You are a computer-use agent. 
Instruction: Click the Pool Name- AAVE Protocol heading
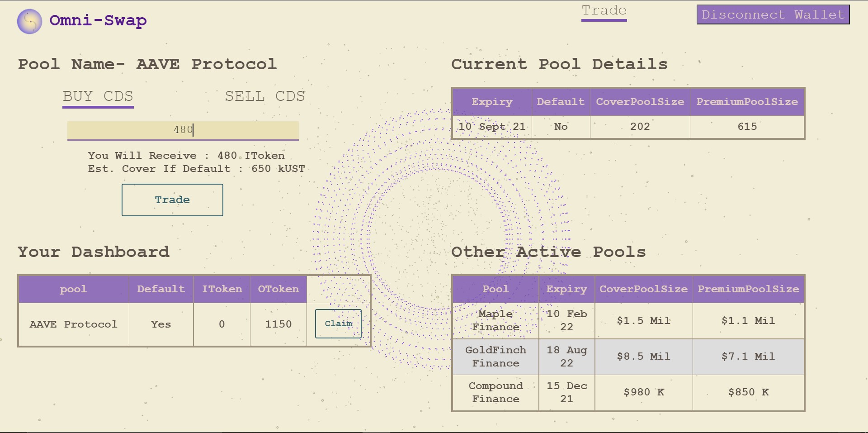point(147,64)
